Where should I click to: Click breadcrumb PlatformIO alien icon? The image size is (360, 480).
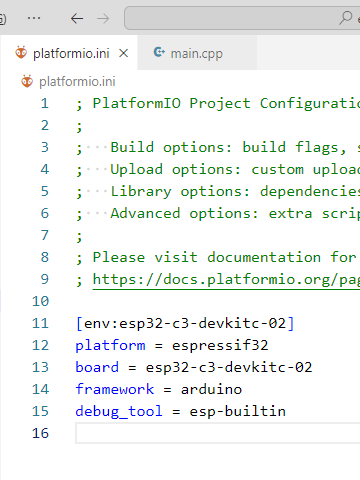tap(27, 81)
